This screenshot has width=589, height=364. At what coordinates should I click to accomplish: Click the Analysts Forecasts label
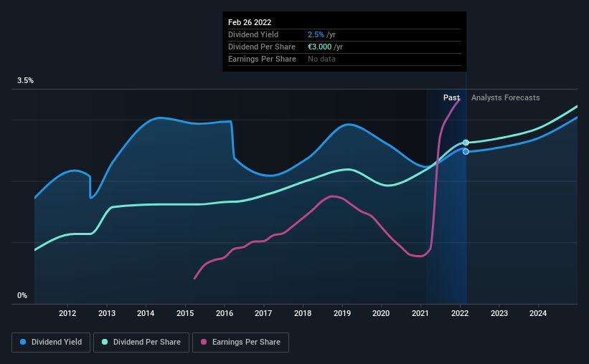point(505,97)
